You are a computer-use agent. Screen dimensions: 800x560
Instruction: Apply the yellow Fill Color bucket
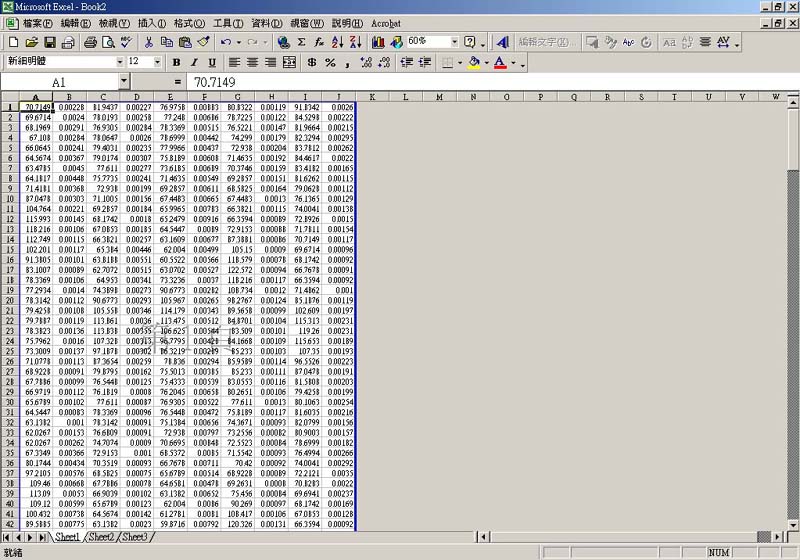click(x=474, y=62)
